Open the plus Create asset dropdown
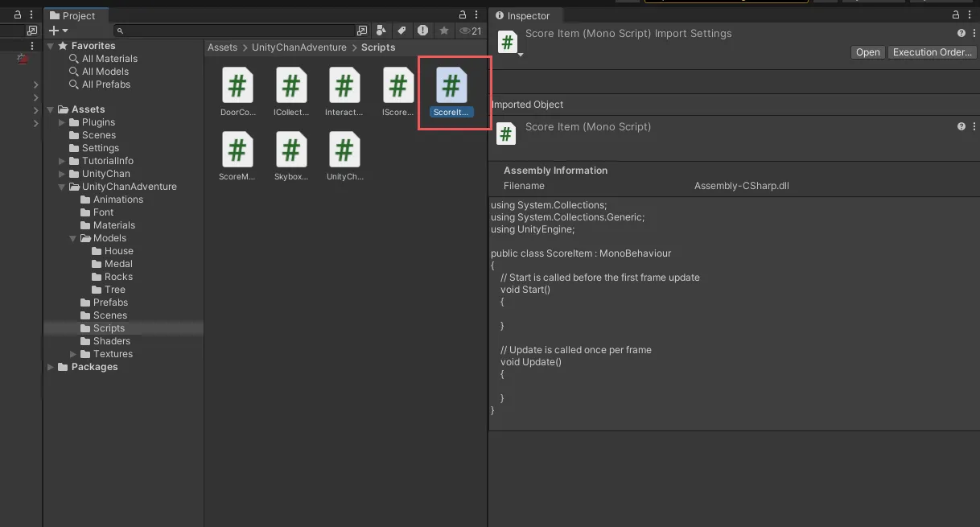This screenshot has width=980, height=527. click(x=59, y=31)
